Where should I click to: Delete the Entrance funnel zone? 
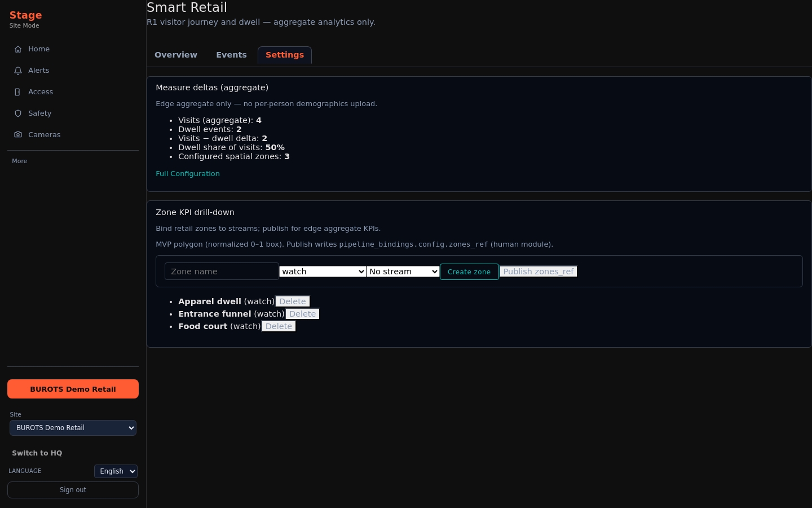coord(303,314)
